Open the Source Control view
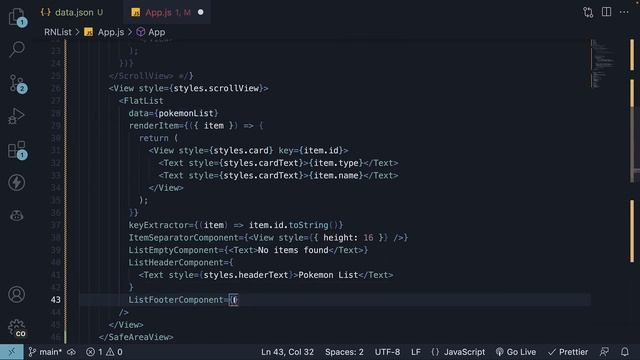Image resolution: width=640 pixels, height=360 pixels. 17,84
